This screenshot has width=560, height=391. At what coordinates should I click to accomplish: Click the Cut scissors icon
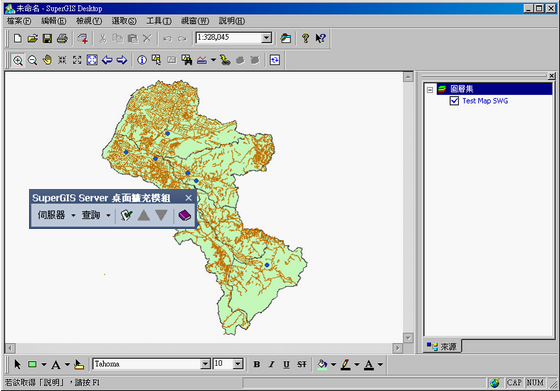coord(103,38)
